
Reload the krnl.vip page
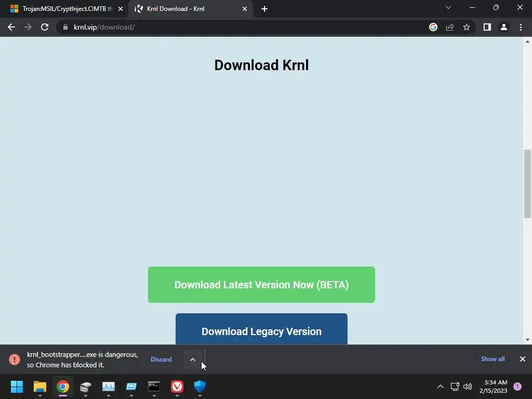(45, 27)
